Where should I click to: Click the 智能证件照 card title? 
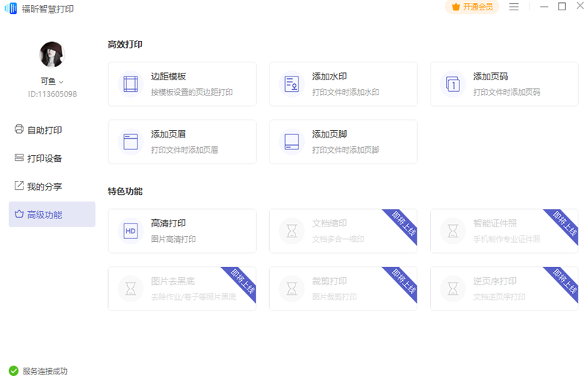[x=495, y=224]
